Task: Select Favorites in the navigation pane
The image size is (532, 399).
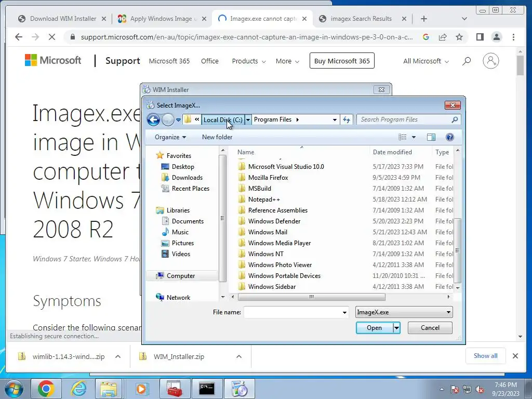Action: click(179, 156)
